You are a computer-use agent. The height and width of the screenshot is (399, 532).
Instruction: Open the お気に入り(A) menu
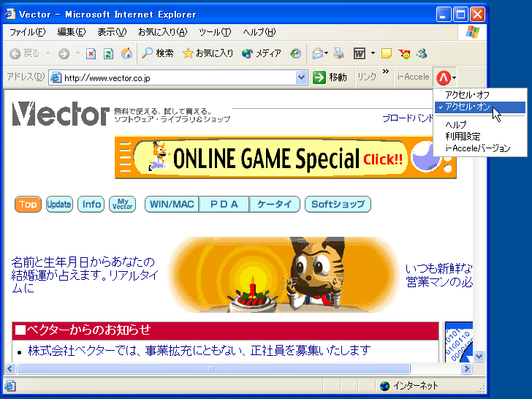pyautogui.click(x=162, y=32)
